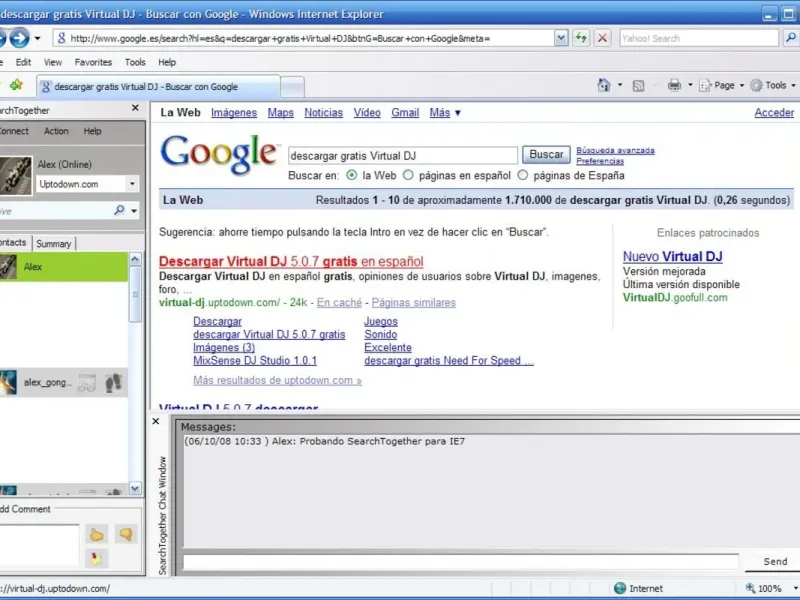Viewport: 800px width, 600px height.
Task: Select the 'descargar gratis Virtual DJ' browser tab
Action: pyautogui.click(x=158, y=86)
